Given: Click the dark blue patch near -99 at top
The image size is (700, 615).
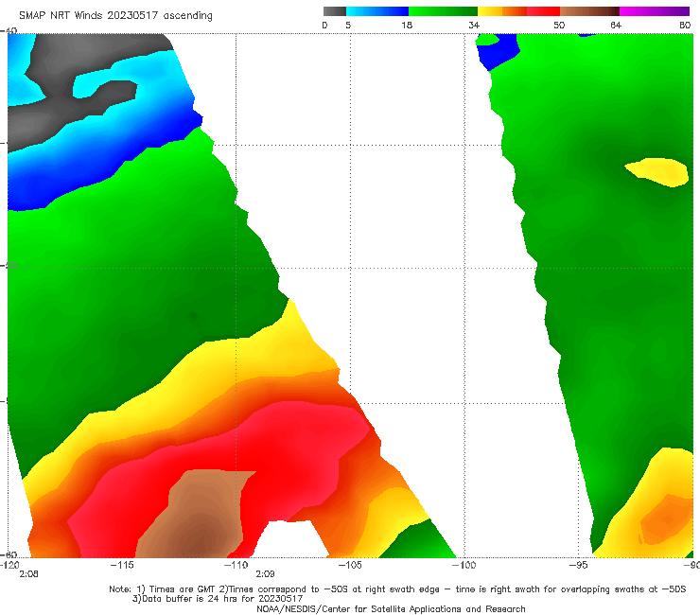Looking at the screenshot, I should (498, 53).
